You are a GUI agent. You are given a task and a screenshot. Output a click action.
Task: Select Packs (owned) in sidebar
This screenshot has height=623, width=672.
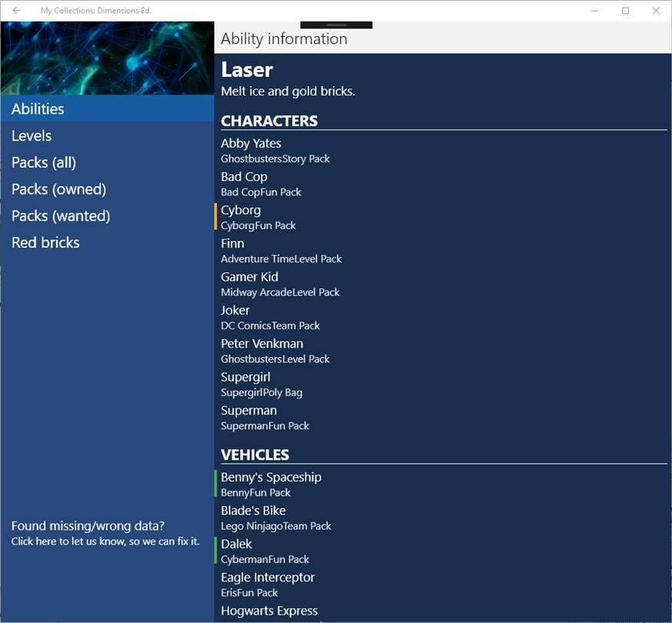point(107,188)
